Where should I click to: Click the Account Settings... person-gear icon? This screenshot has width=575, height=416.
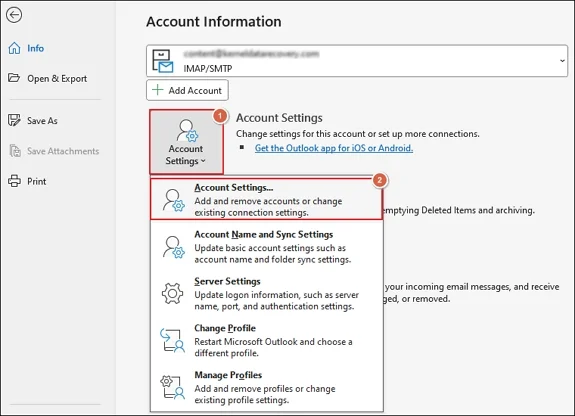click(174, 200)
